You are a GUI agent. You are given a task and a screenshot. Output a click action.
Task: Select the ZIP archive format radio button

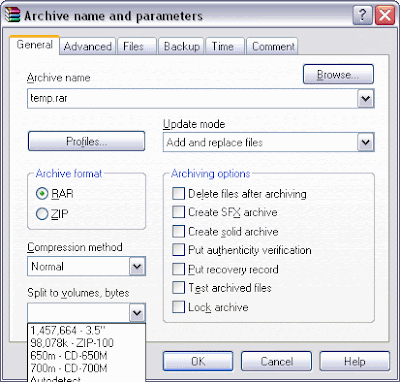pos(42,214)
